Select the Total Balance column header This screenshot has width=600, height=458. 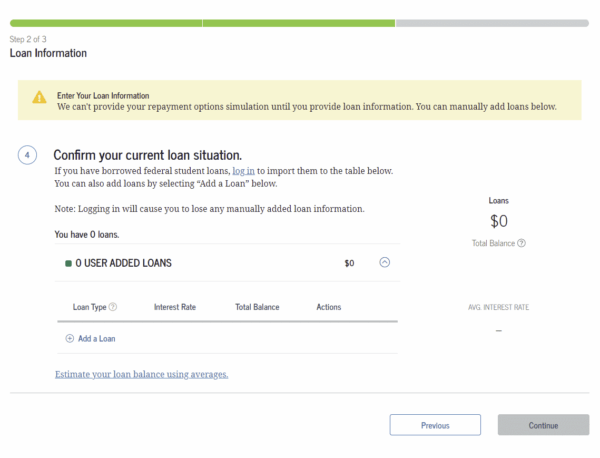[x=257, y=307]
